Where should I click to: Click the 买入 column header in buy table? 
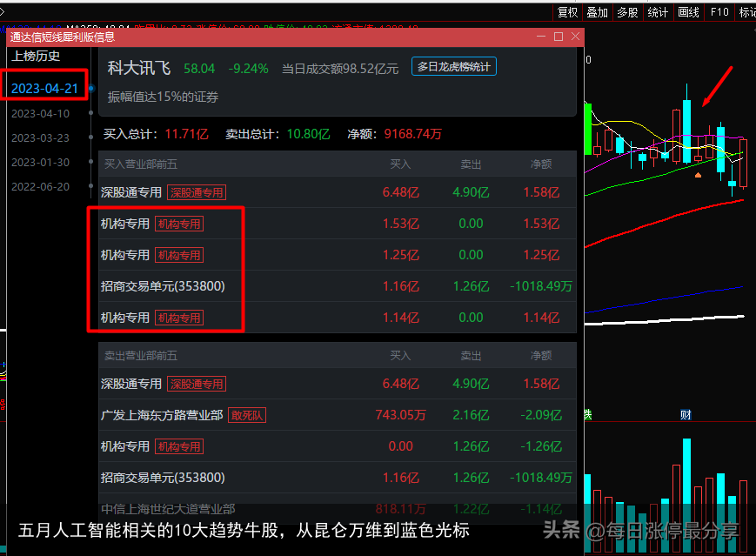[x=400, y=164]
